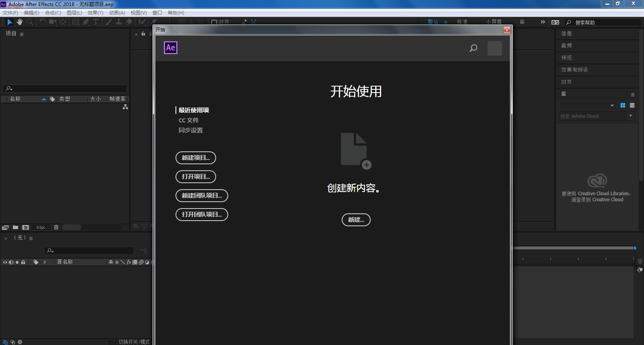This screenshot has height=345, width=644.
Task: Switch library to list view
Action: (632, 105)
